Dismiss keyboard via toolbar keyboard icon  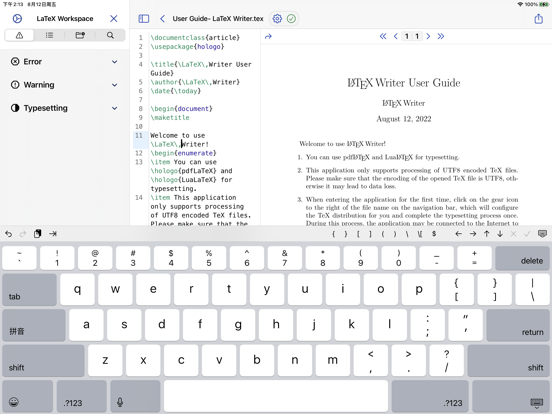(x=542, y=234)
